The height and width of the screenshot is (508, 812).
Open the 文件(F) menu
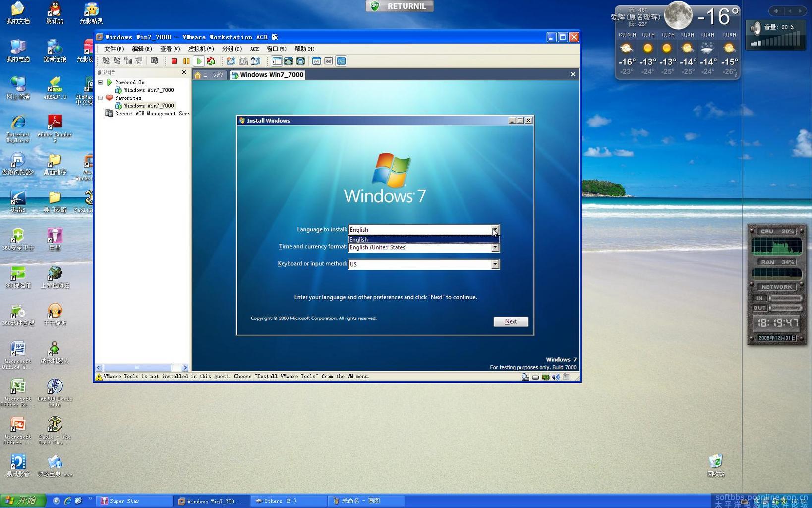(x=114, y=49)
